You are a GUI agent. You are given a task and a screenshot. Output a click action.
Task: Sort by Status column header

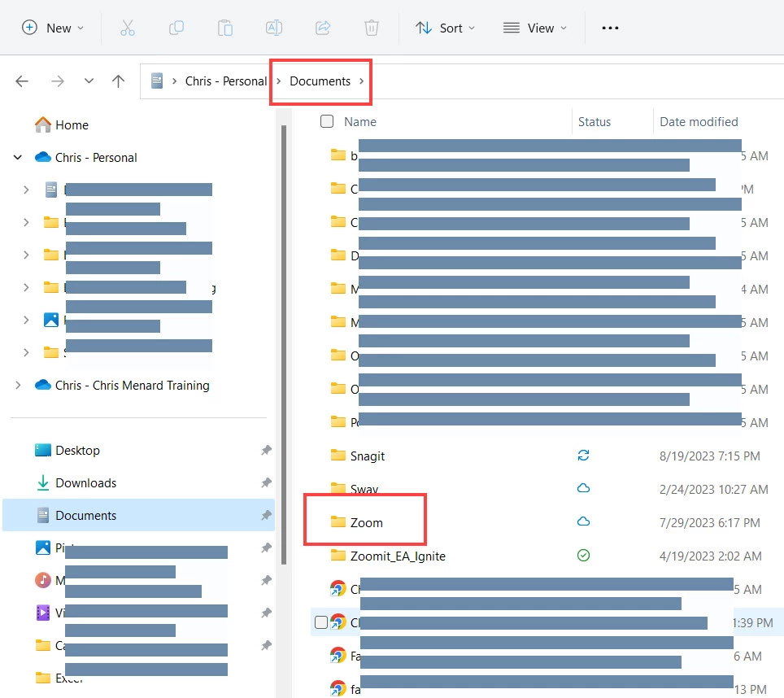pos(595,122)
